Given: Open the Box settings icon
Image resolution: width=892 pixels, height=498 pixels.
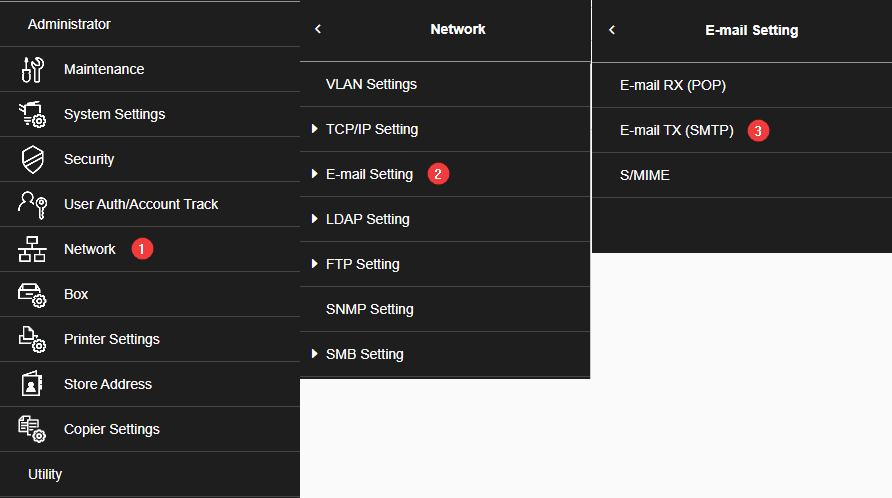Looking at the screenshot, I should (x=32, y=294).
